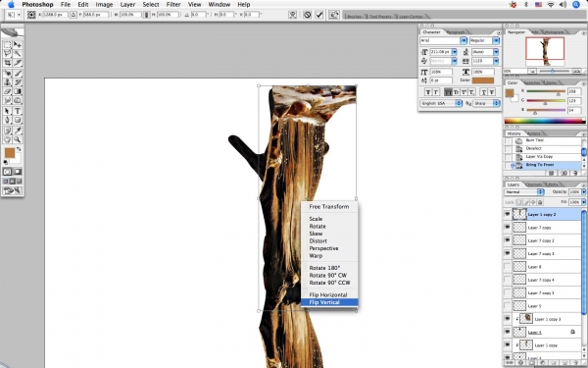Select the Healing Brush tool

pyautogui.click(x=7, y=74)
